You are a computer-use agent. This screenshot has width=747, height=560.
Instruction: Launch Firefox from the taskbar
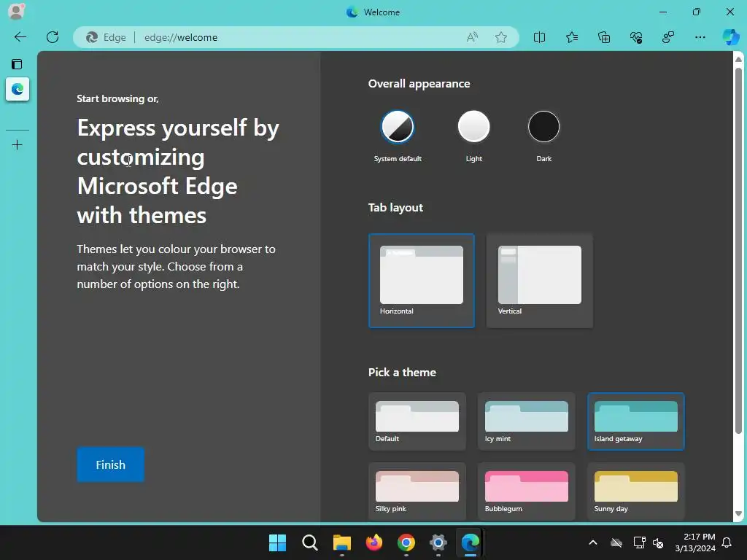(374, 542)
